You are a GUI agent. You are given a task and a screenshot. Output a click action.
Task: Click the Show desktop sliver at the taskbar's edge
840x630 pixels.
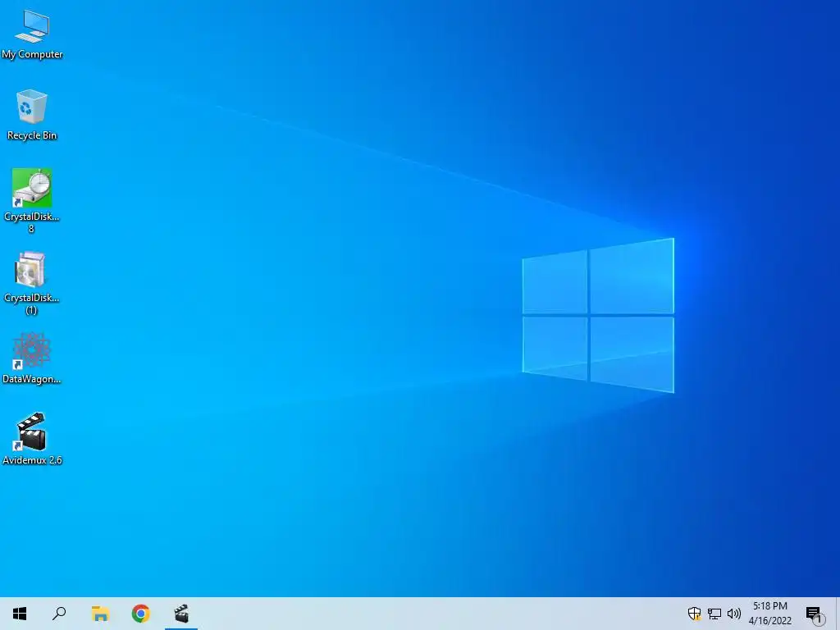pyautogui.click(x=838, y=614)
